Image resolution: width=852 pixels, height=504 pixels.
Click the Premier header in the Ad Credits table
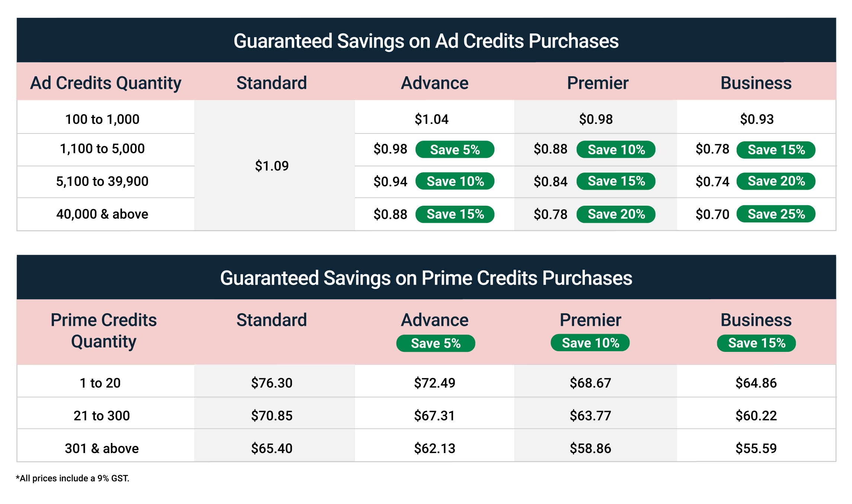tap(598, 83)
